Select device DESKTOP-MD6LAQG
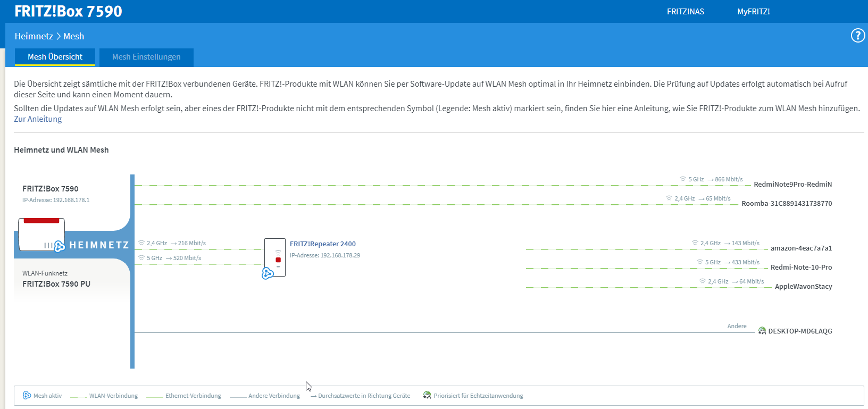 [800, 331]
